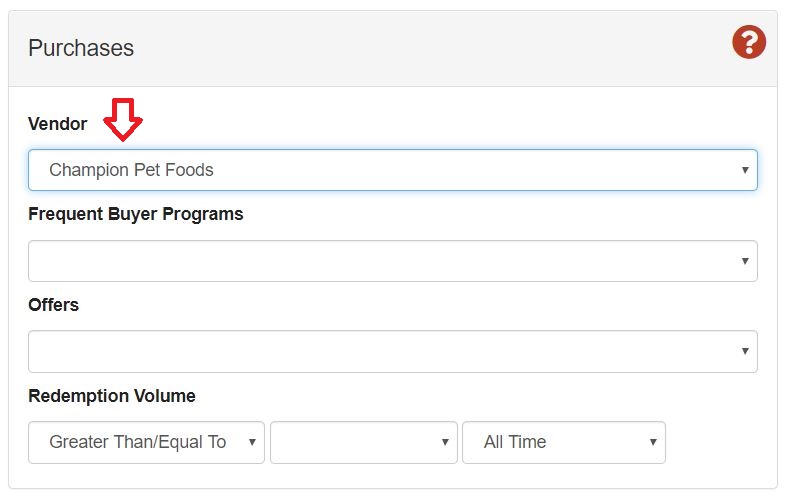
Task: Click caret beside Greater Than/Equal To
Action: point(252,442)
